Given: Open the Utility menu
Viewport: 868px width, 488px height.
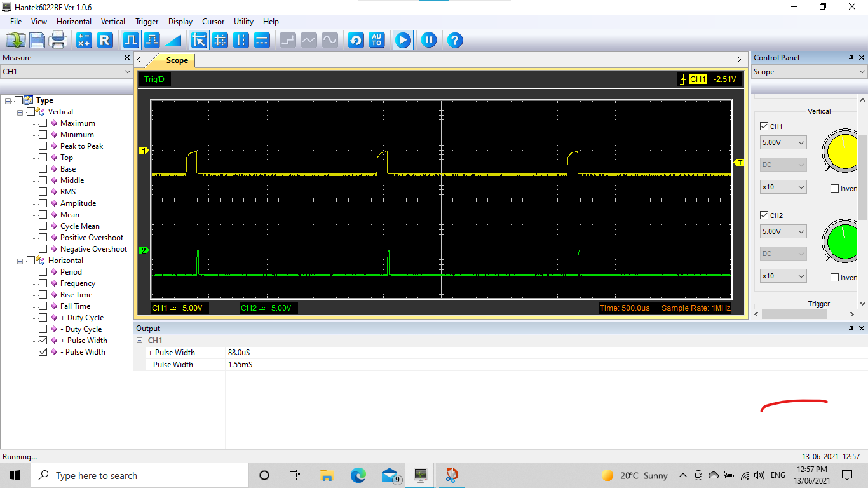Looking at the screenshot, I should [x=243, y=22].
